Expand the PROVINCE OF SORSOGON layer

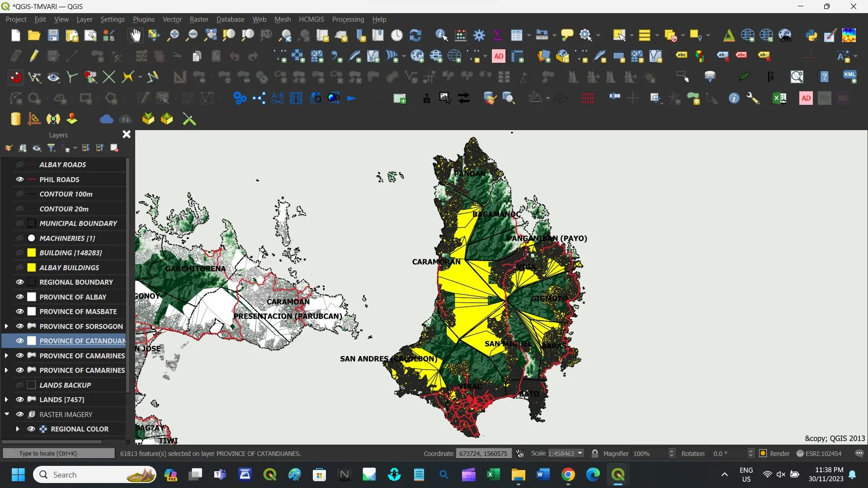(x=6, y=326)
